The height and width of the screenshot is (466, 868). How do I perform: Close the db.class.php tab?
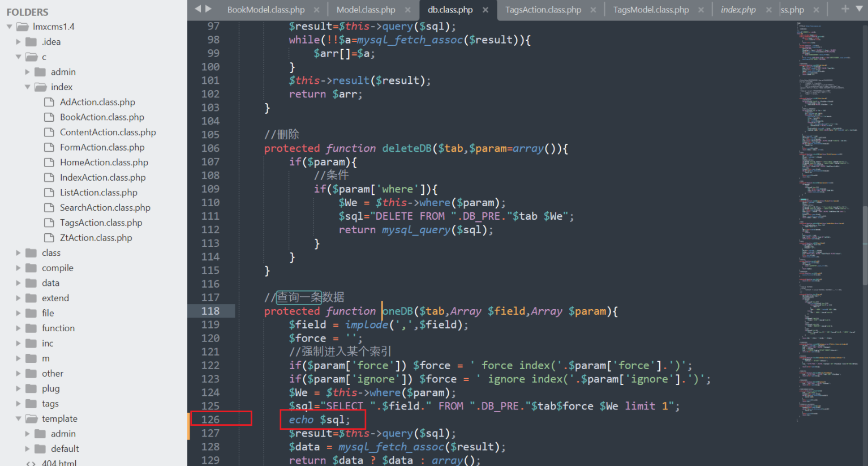[485, 10]
